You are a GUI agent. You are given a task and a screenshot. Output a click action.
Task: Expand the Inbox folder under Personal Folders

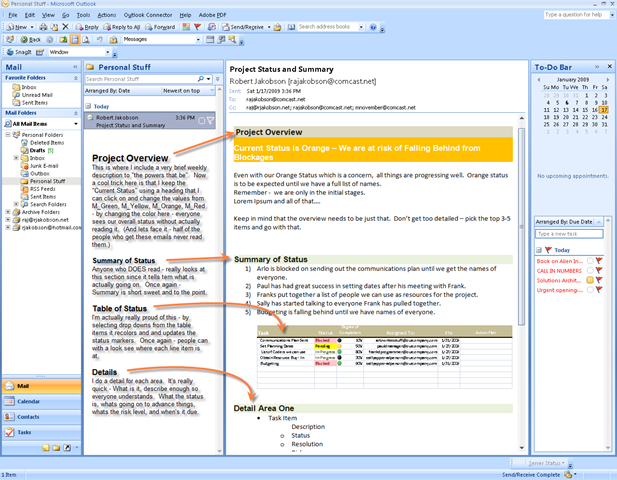coord(16,158)
